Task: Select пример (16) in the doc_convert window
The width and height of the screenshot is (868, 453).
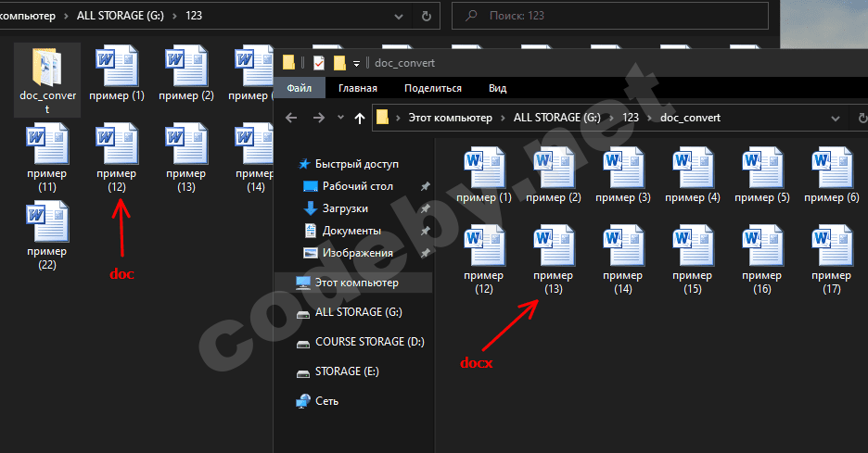Action: click(761, 259)
